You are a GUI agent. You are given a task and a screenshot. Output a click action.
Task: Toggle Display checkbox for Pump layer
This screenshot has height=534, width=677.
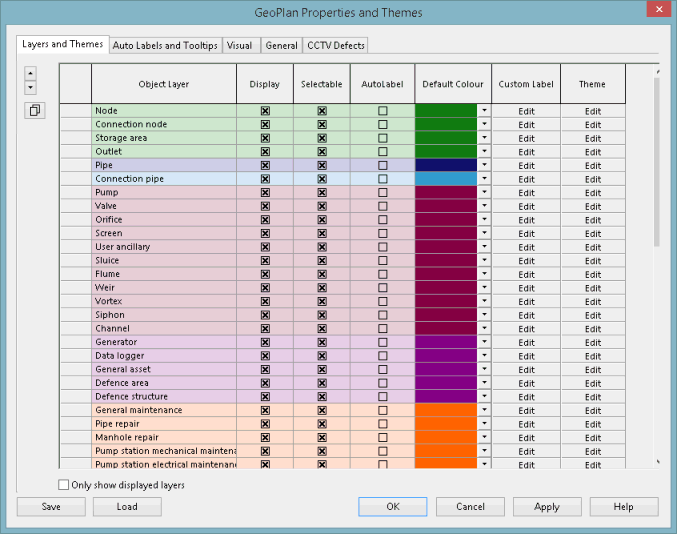pos(265,193)
